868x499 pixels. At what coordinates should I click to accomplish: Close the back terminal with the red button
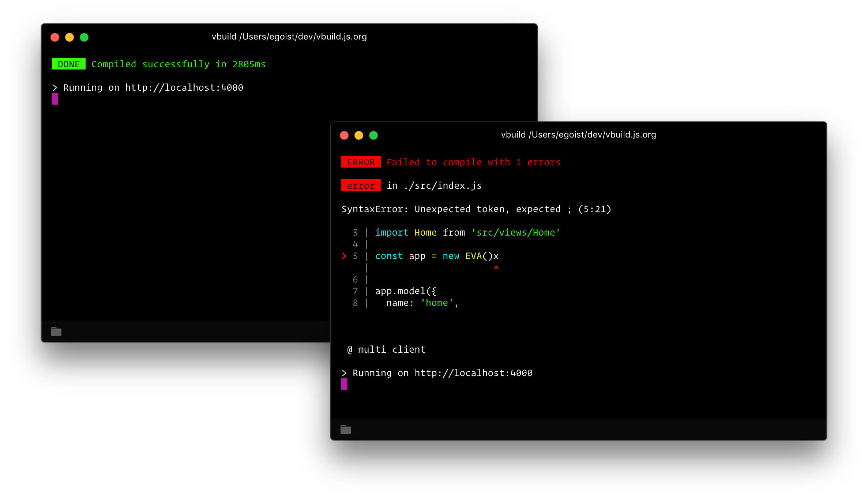(55, 37)
